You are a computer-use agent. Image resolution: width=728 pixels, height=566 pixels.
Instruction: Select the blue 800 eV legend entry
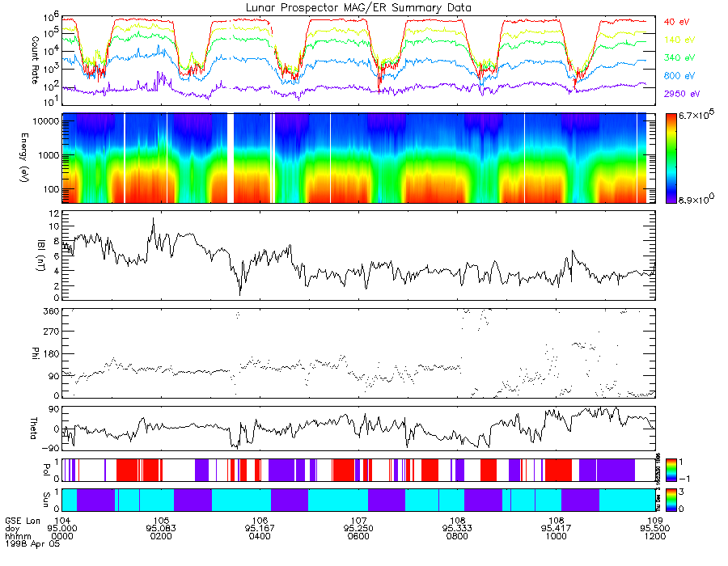point(679,76)
